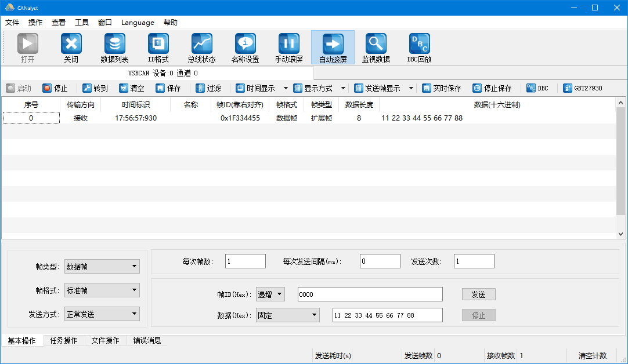
Task: Click 清空计数 to reset counters
Action: point(593,356)
